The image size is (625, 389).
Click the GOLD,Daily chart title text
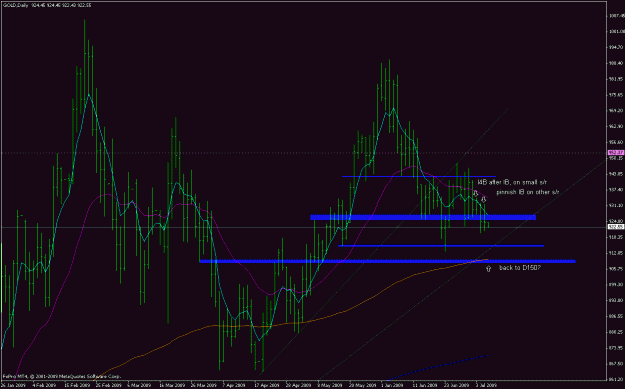[47, 6]
